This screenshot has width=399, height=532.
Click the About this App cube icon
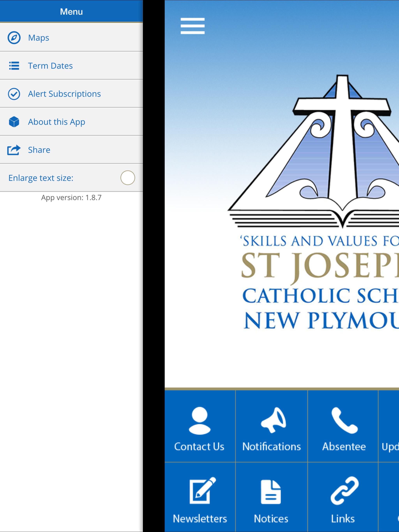[x=14, y=122]
